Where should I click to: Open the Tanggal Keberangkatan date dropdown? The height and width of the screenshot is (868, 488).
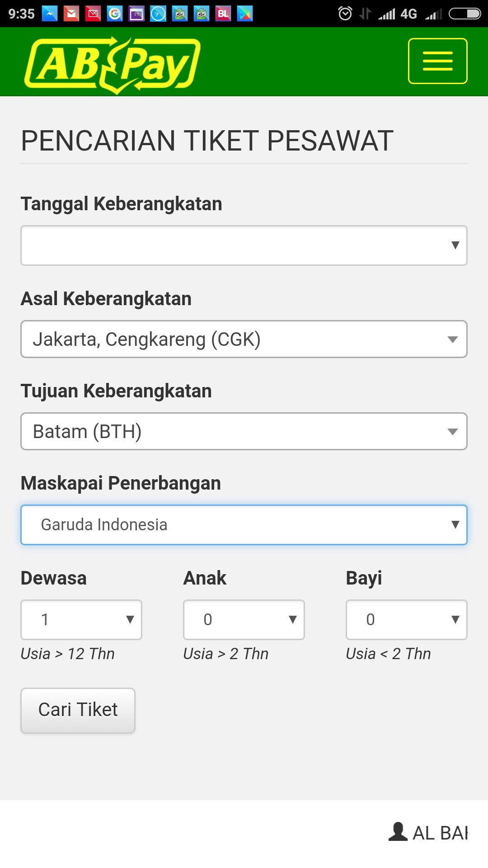coord(244,245)
